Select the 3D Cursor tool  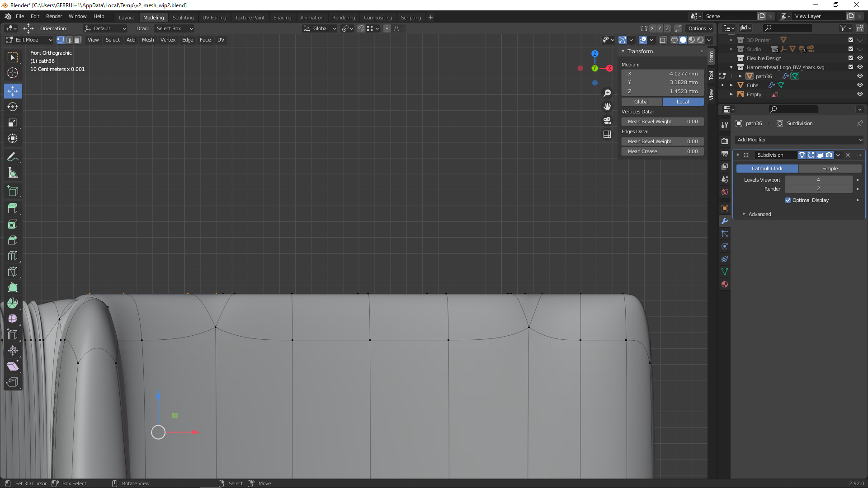13,73
